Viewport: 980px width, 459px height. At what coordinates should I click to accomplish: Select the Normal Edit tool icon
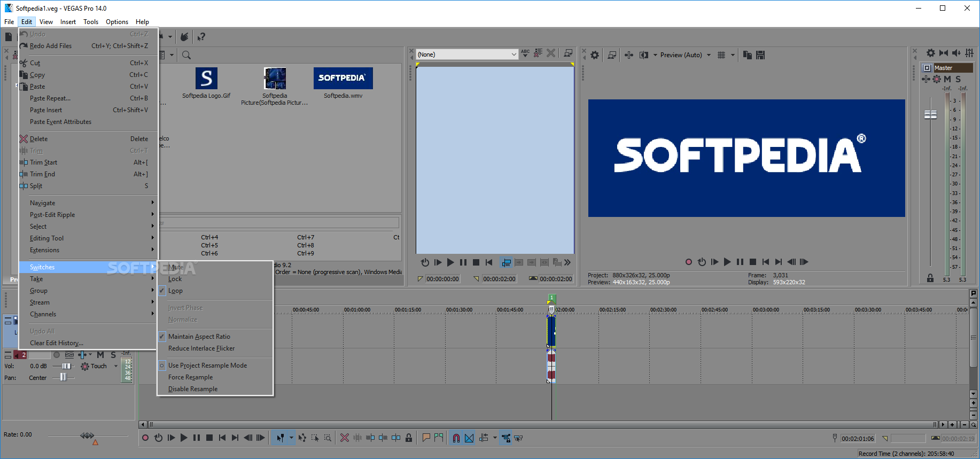click(x=280, y=438)
